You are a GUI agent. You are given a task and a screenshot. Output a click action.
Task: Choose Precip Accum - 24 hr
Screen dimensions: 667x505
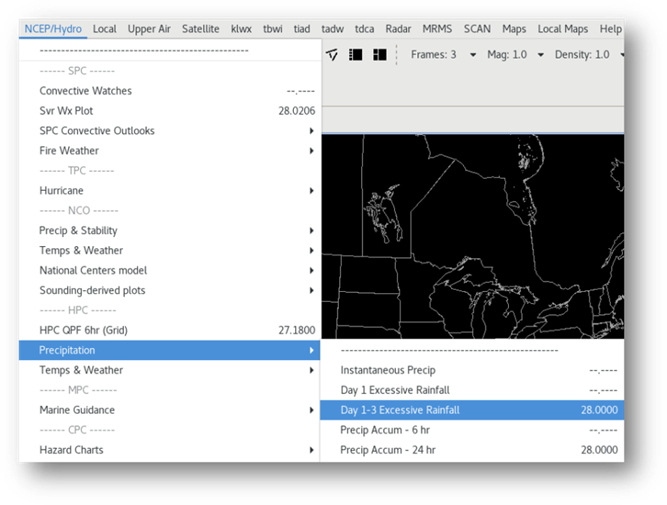(472, 450)
